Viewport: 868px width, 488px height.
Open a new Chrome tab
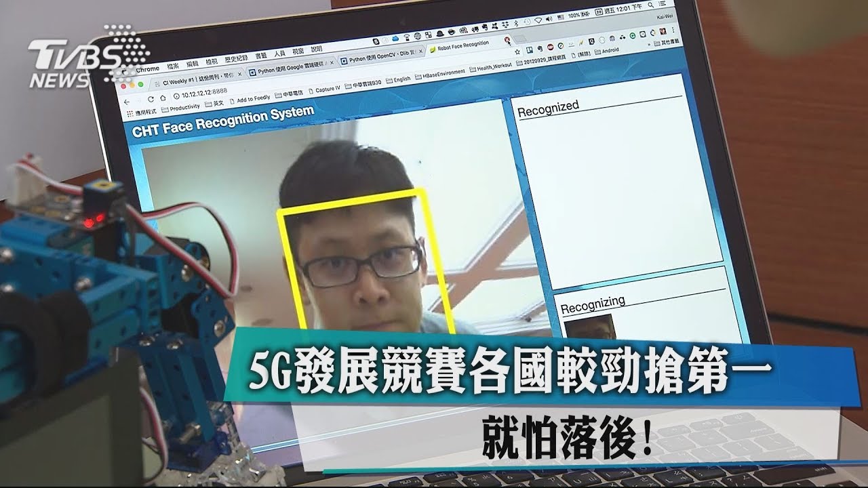coord(520,38)
